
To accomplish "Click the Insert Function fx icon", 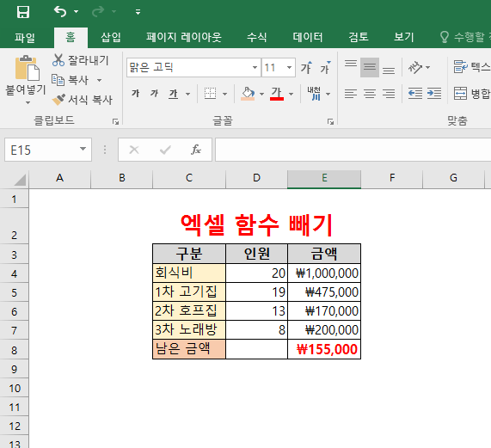I will (196, 150).
